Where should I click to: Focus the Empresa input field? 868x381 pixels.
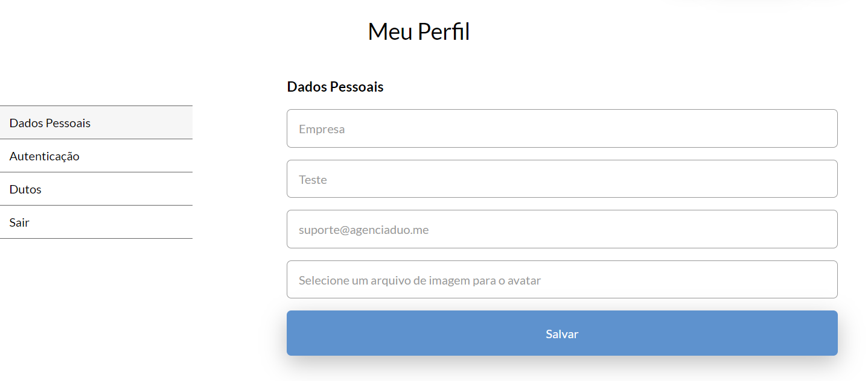pos(561,128)
